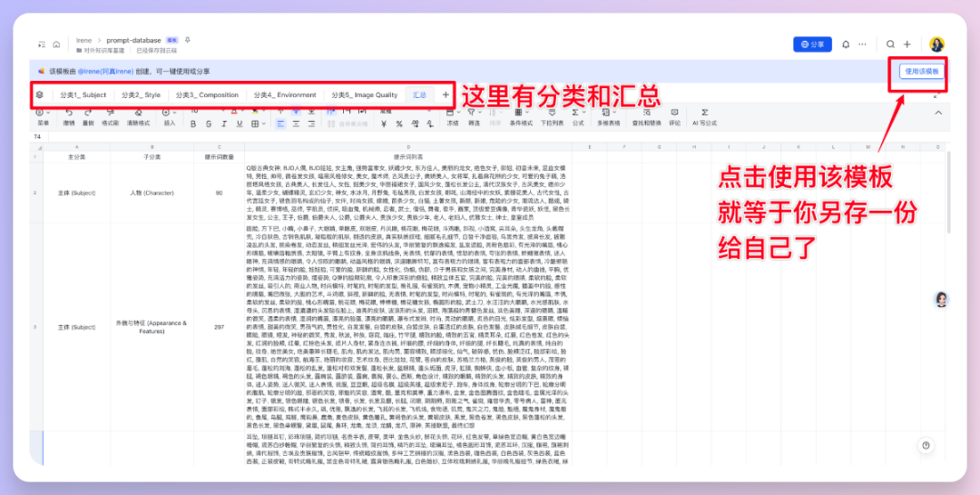This screenshot has width=980, height=495.
Task: Select the format painter (格式刷) tool
Action: coord(110,113)
